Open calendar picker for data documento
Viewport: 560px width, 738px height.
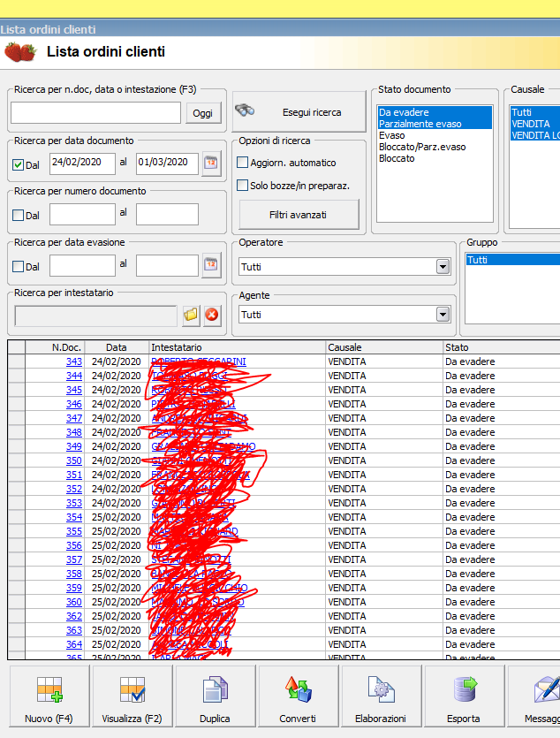pyautogui.click(x=211, y=164)
